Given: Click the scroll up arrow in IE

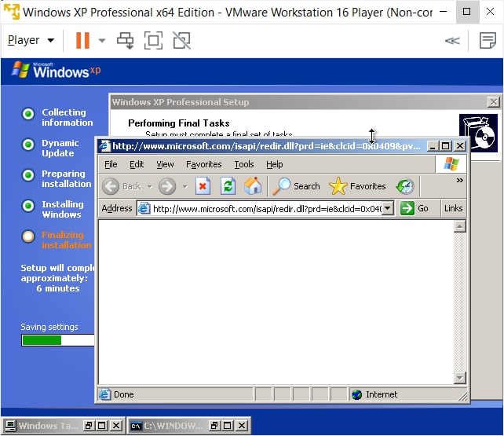Looking at the screenshot, I should [x=459, y=227].
